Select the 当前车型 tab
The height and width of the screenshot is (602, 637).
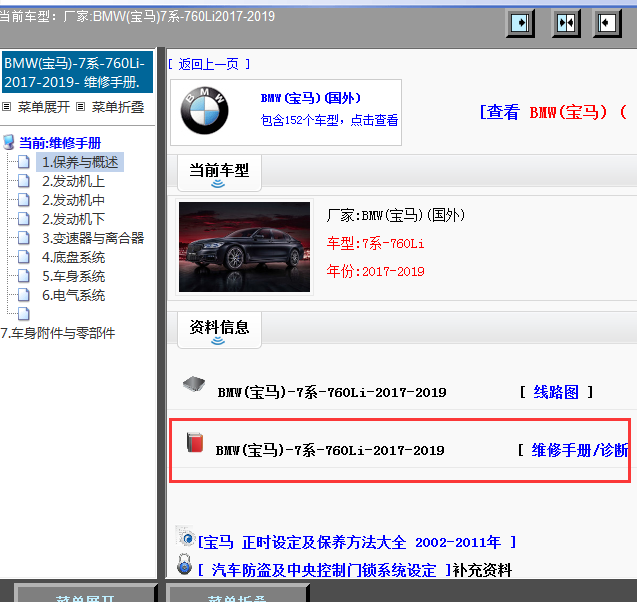219,173
